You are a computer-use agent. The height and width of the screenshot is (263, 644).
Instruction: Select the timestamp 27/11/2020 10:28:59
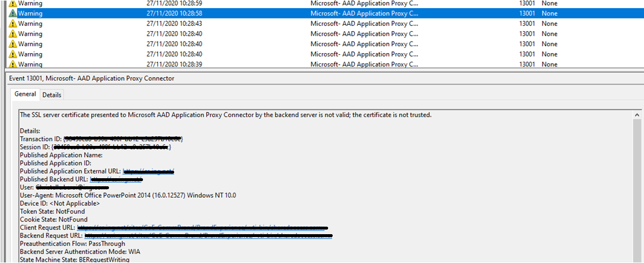[174, 3]
